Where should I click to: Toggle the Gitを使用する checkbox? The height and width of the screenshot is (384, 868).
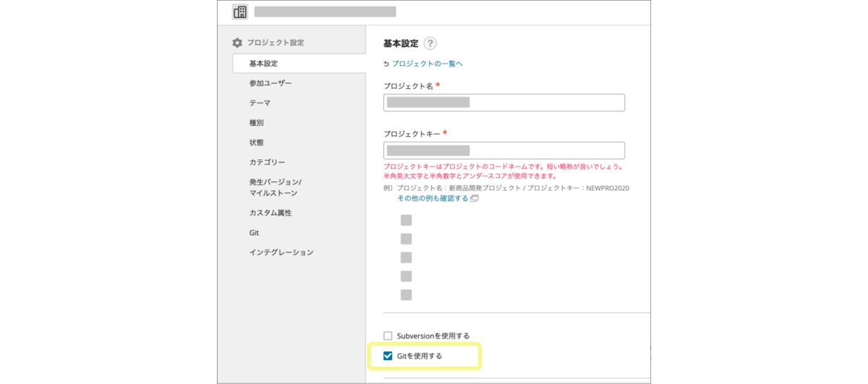click(x=388, y=355)
